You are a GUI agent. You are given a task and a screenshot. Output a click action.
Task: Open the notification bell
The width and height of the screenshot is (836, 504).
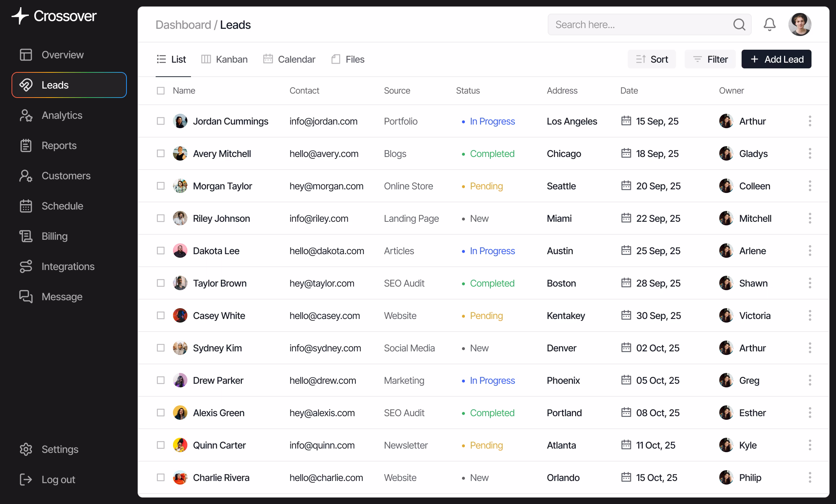[x=769, y=24]
